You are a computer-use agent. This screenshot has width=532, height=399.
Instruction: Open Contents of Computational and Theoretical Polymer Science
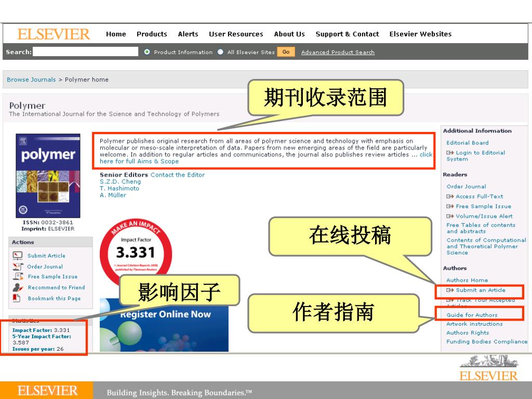(486, 246)
